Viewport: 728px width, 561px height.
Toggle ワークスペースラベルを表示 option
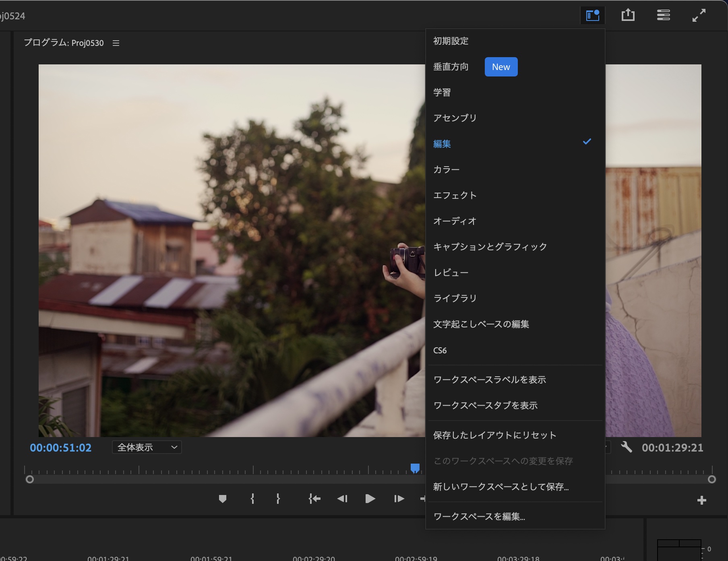pos(489,379)
